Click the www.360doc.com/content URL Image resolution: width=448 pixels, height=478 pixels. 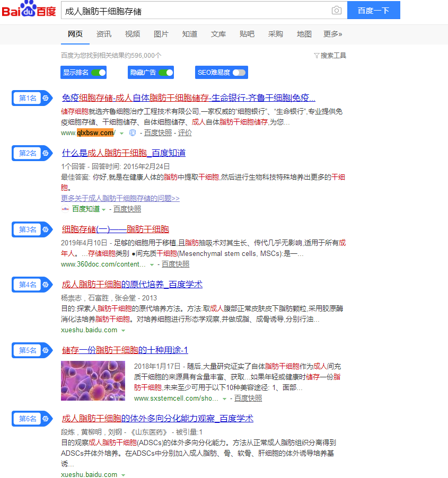(103, 264)
